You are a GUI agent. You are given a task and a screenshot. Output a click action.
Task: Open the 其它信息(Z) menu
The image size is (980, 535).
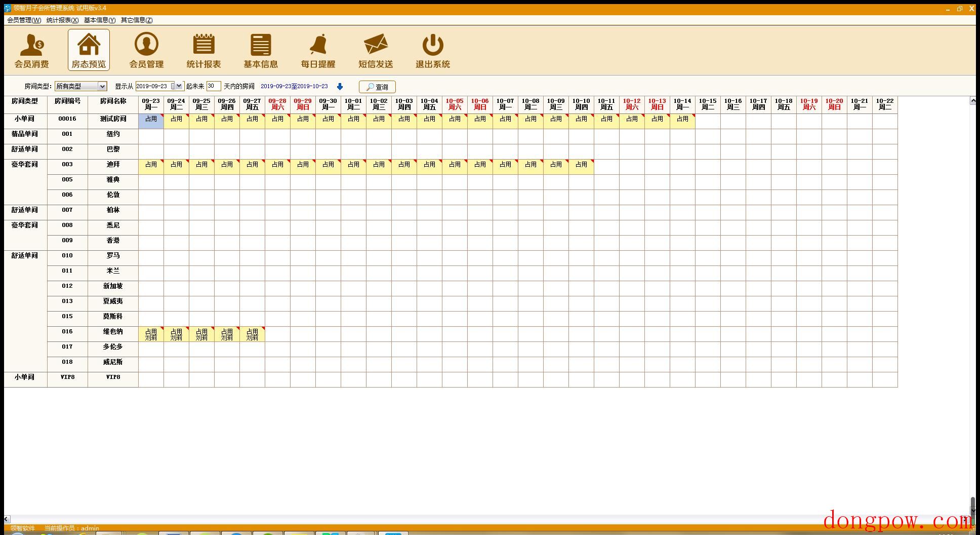click(137, 20)
